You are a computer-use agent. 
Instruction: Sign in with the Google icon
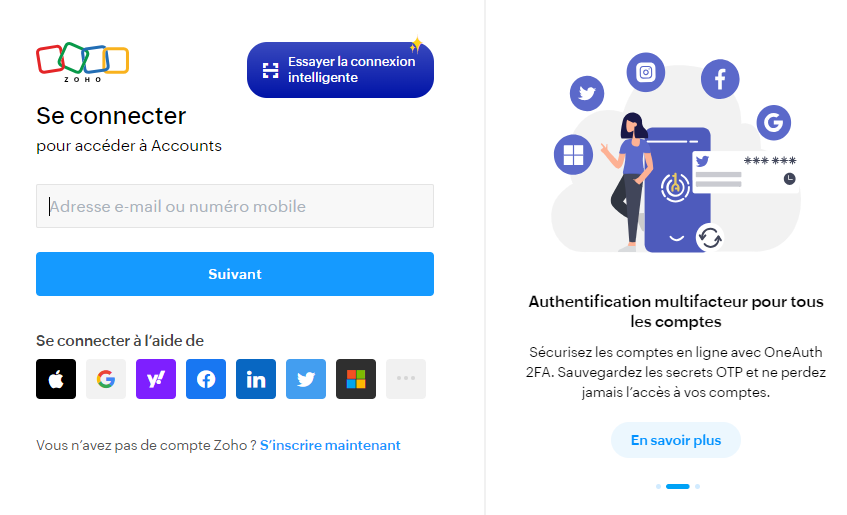point(106,379)
